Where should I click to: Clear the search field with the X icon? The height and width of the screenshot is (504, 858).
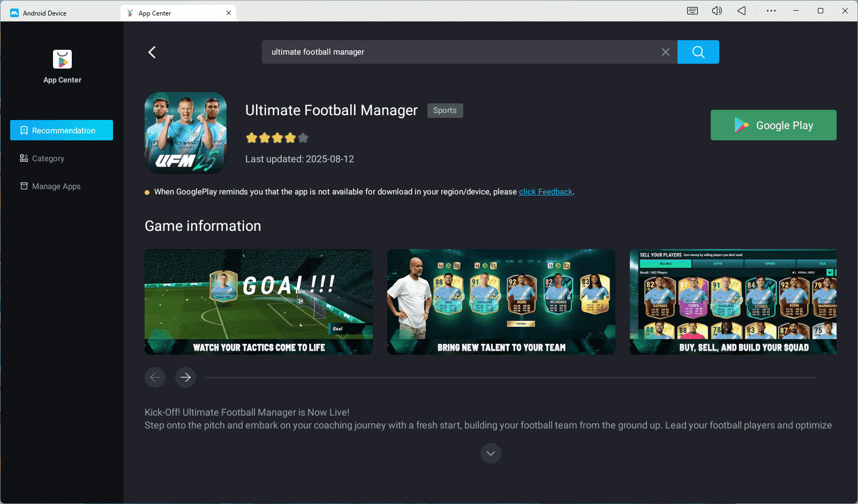point(666,52)
